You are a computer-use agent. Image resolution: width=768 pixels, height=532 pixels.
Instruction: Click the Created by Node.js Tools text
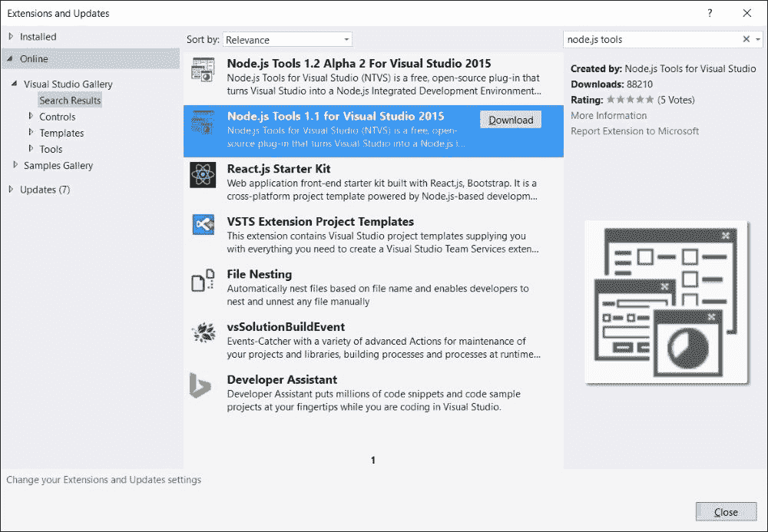pyautogui.click(x=664, y=68)
